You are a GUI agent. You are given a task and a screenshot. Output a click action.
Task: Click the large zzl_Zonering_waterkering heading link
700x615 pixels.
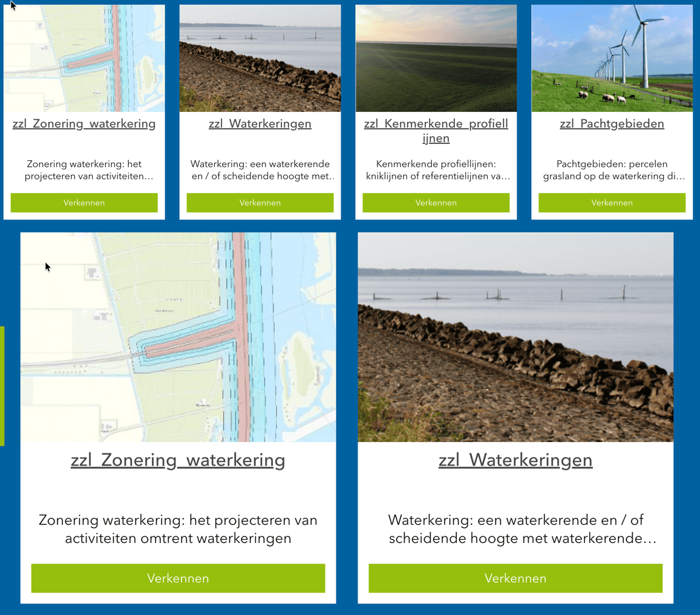(x=178, y=460)
